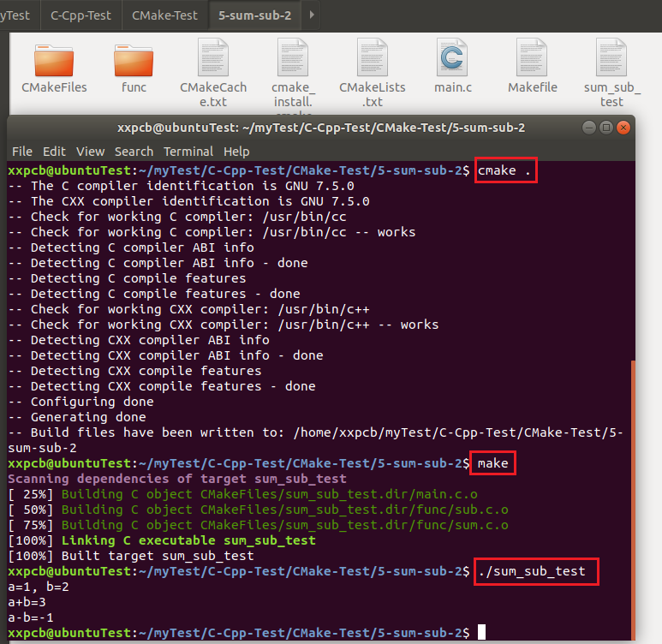This screenshot has width=662, height=644.
Task: Select the CMakeLists.txt file icon
Action: pyautogui.click(x=372, y=57)
